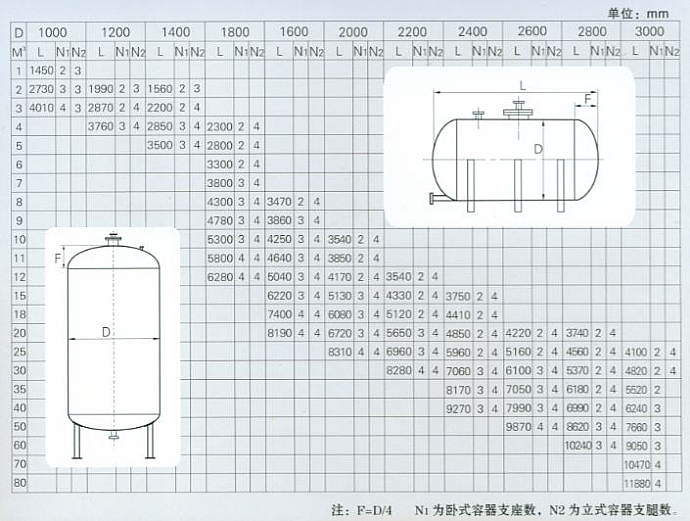Select the length value 5300
The height and width of the screenshot is (521, 690).
tap(220, 240)
